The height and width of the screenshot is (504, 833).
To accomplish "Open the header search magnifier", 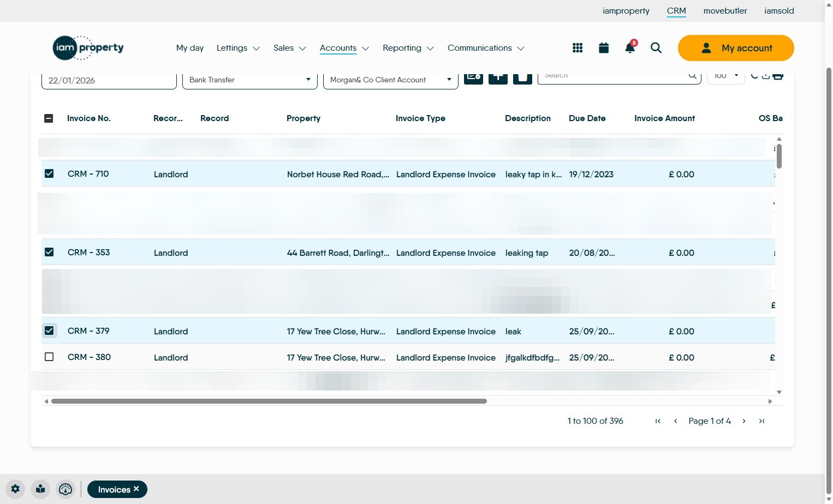I will point(656,48).
